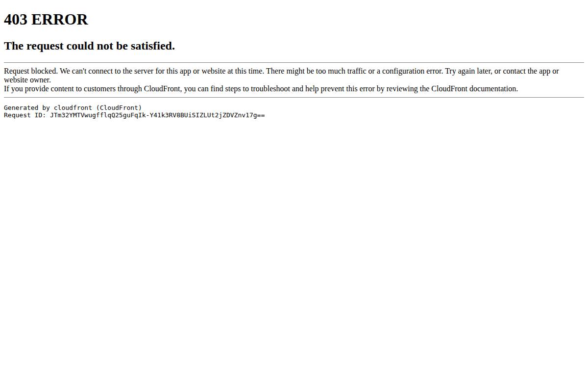Click the word "satisfied." in the subheading

click(152, 46)
